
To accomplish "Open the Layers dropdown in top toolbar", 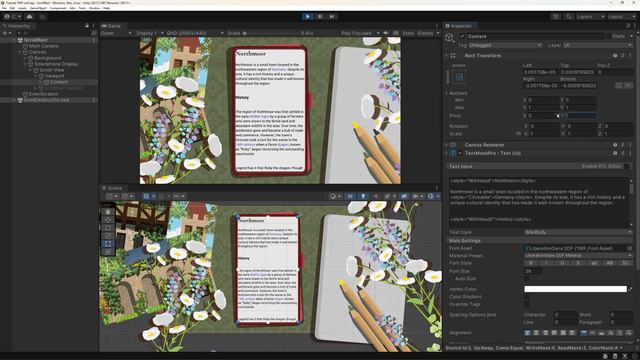I will click(590, 17).
